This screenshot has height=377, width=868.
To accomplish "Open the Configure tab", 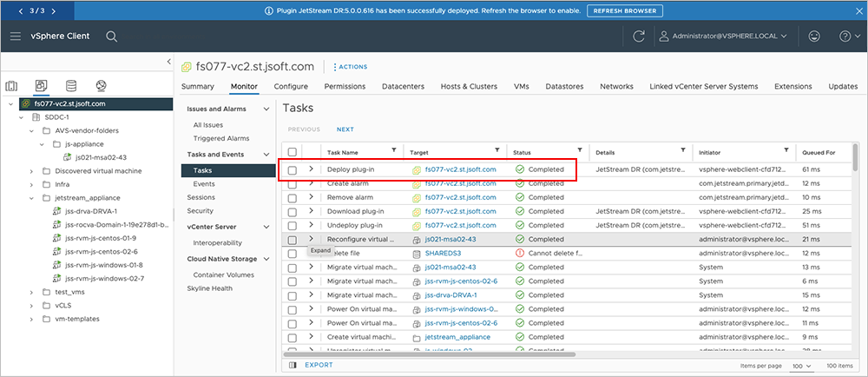I will point(291,87).
